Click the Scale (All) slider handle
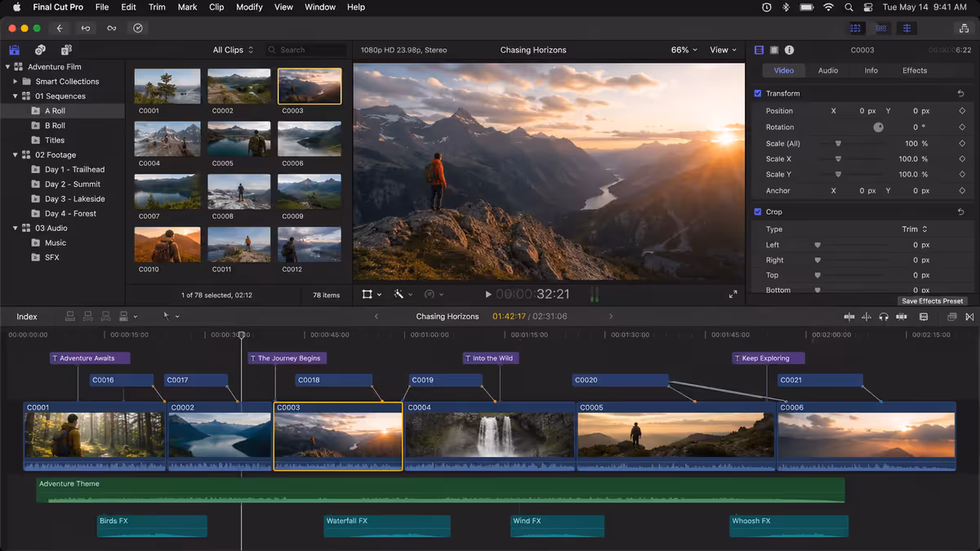The height and width of the screenshot is (551, 980). (x=838, y=144)
